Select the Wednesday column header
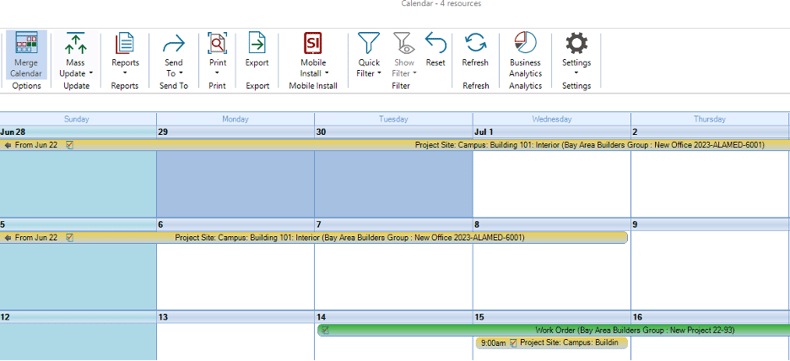 [552, 119]
